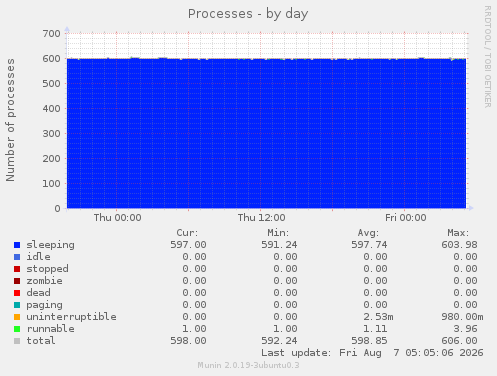Click the 200 y-axis tick label
The image size is (497, 376).
51,158
